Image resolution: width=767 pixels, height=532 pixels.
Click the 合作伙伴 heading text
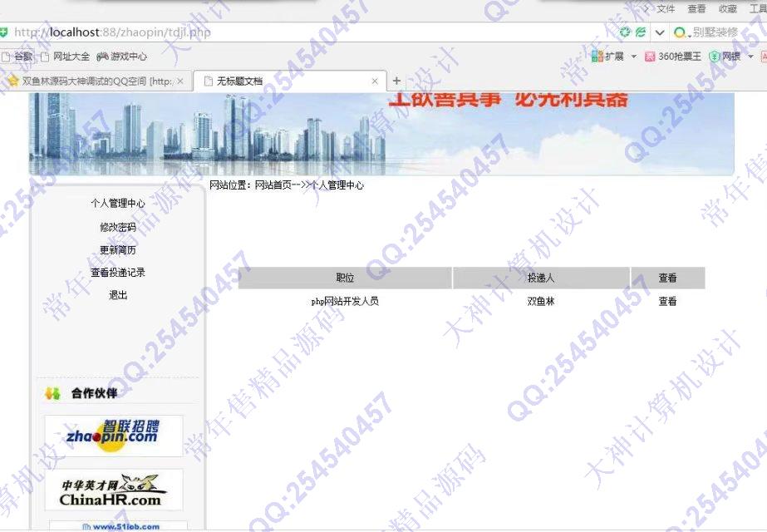pyautogui.click(x=95, y=393)
